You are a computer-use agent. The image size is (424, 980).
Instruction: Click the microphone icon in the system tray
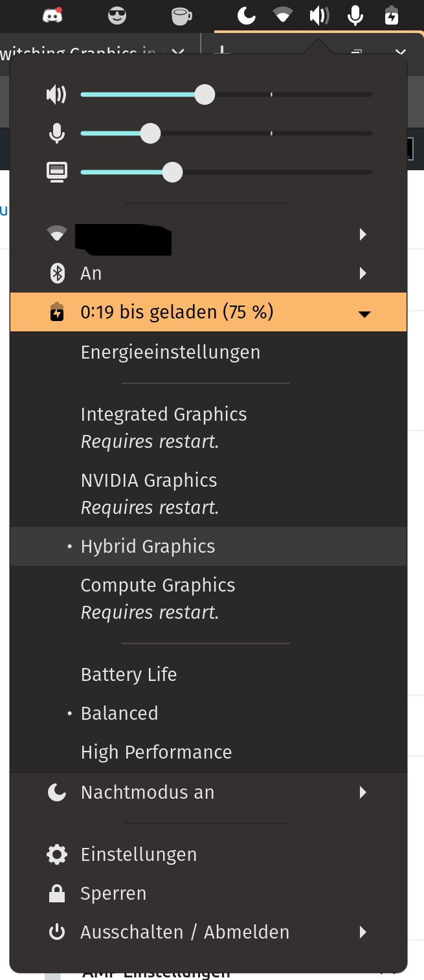[355, 16]
